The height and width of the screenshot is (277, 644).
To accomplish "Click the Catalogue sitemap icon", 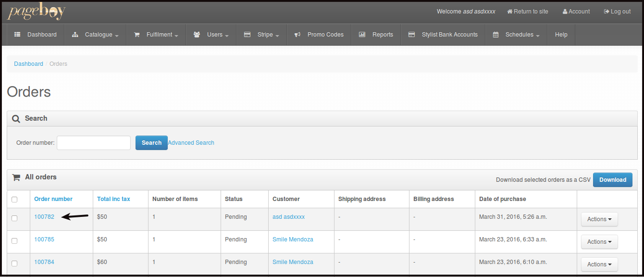I will (x=74, y=35).
